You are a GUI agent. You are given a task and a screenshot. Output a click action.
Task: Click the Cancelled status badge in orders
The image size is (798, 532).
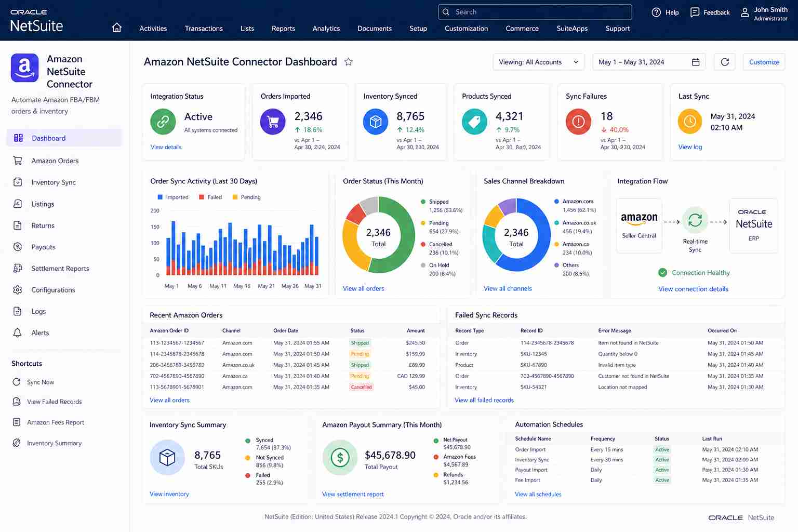(361, 387)
